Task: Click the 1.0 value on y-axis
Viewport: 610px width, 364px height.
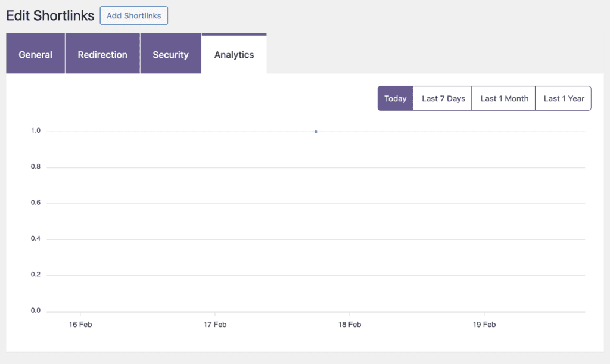Action: 36,130
